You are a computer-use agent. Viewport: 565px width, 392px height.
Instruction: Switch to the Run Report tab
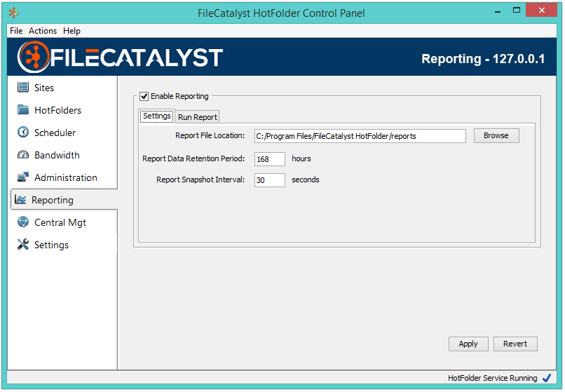[x=197, y=117]
